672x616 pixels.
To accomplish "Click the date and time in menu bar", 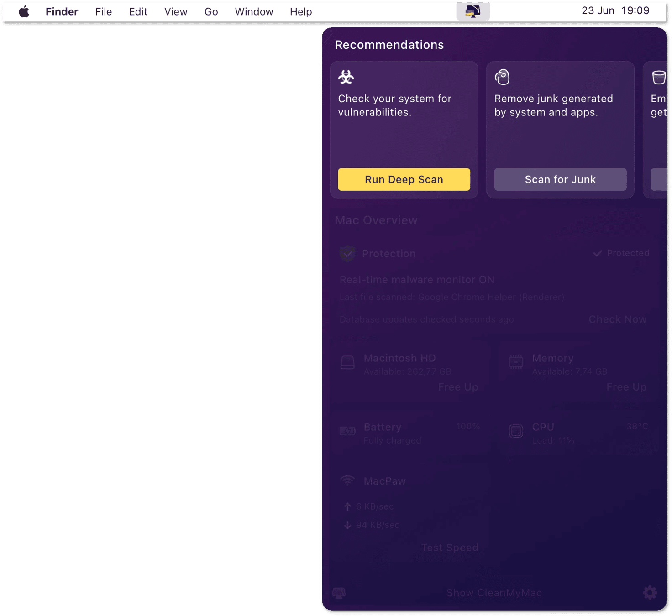I will [615, 11].
